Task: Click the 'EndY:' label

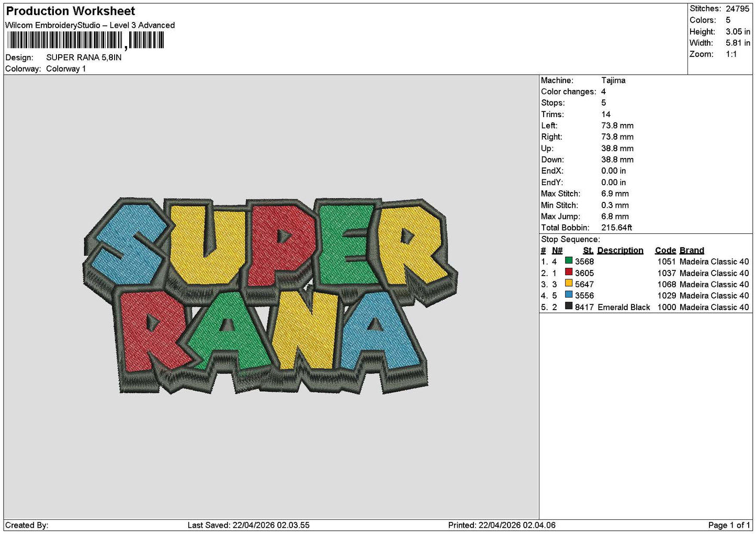Action: tap(552, 183)
